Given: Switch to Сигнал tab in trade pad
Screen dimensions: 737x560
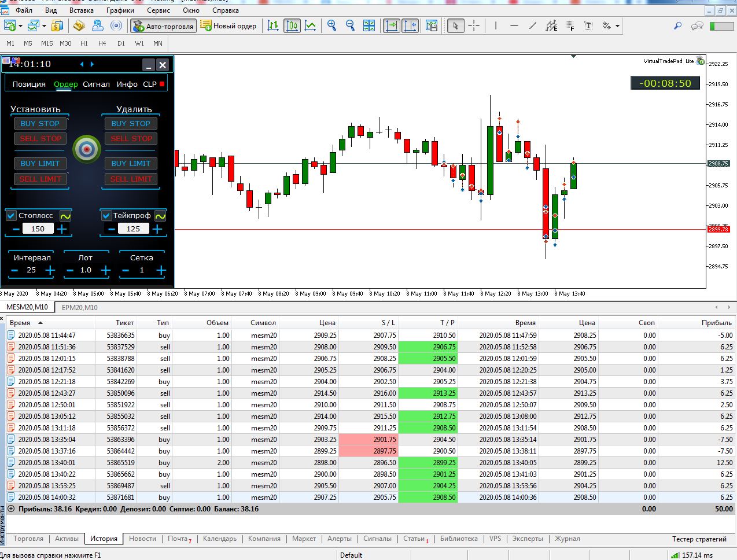Looking at the screenshot, I should pos(96,84).
